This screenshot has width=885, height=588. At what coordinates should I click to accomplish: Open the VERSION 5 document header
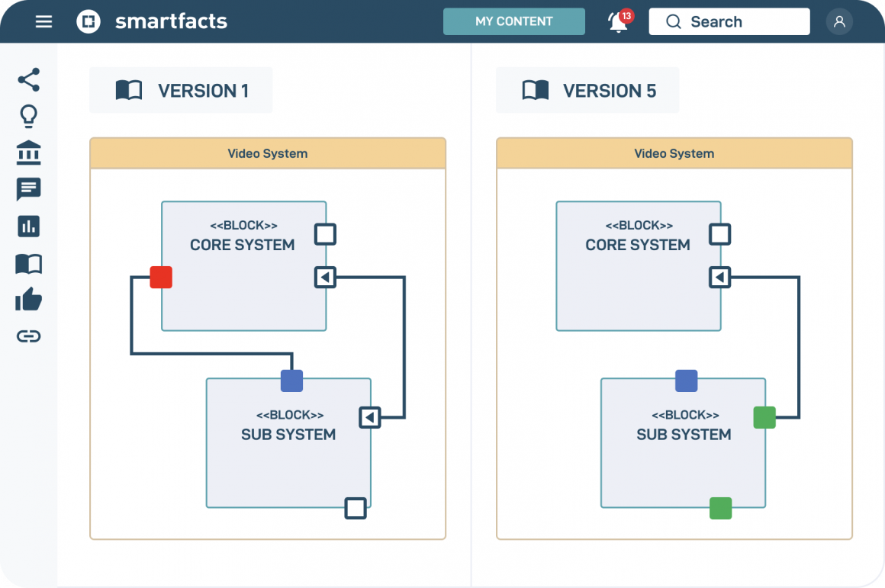(587, 89)
